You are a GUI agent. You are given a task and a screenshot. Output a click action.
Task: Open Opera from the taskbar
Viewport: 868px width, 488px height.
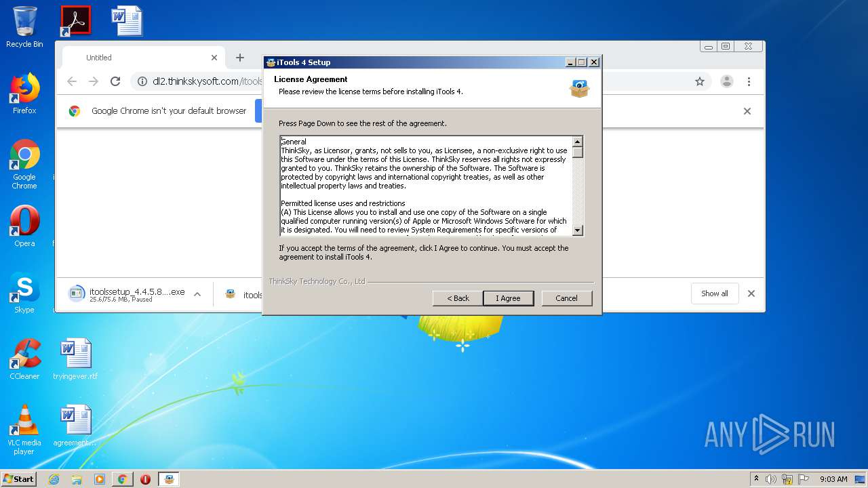coord(145,479)
